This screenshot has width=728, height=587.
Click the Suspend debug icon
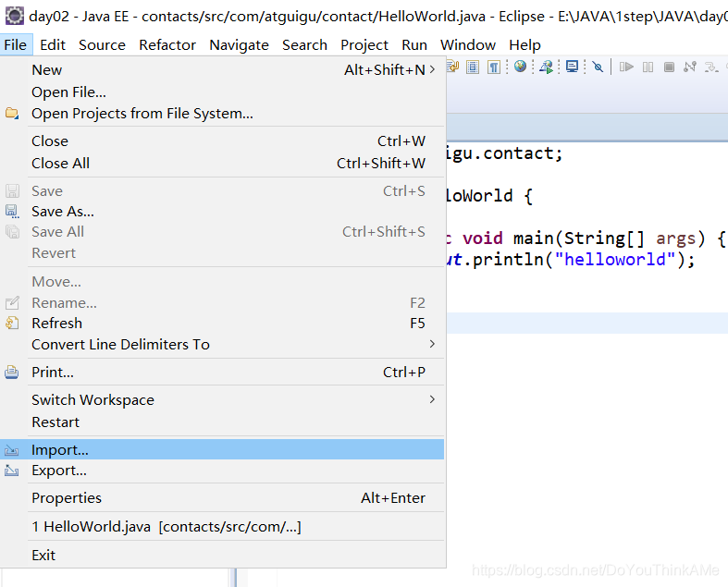[648, 67]
